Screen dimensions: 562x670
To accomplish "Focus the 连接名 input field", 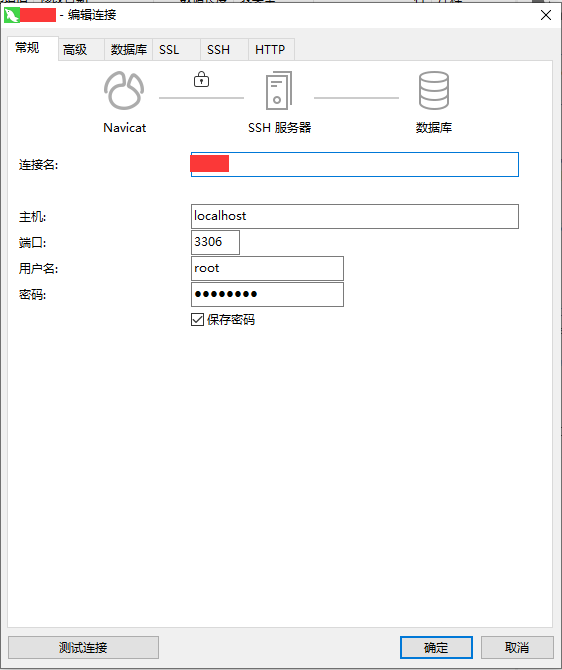I will [355, 165].
